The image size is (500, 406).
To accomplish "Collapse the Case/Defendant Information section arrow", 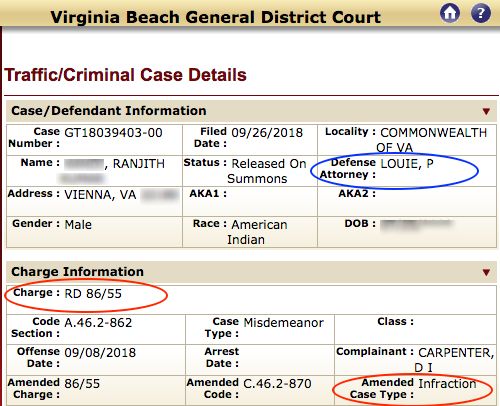I will tap(486, 111).
